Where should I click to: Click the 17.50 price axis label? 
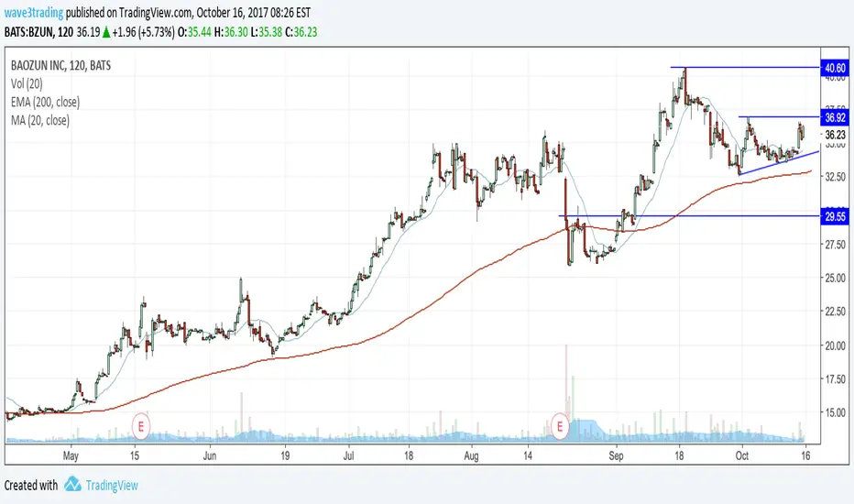pyautogui.click(x=835, y=379)
